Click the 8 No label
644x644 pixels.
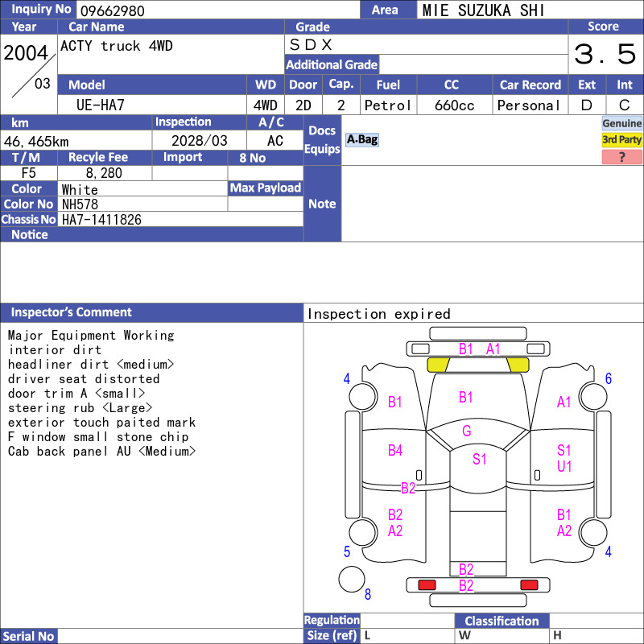point(266,158)
